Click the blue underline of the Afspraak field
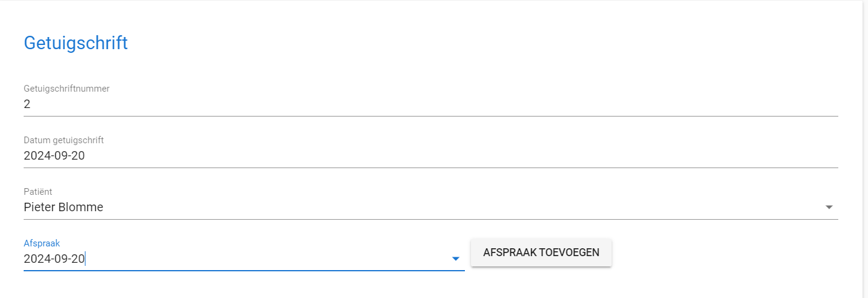This screenshot has width=868, height=298. pyautogui.click(x=244, y=270)
